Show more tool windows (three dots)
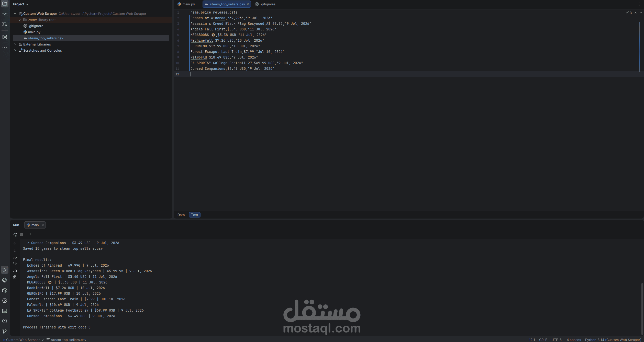 (5, 47)
